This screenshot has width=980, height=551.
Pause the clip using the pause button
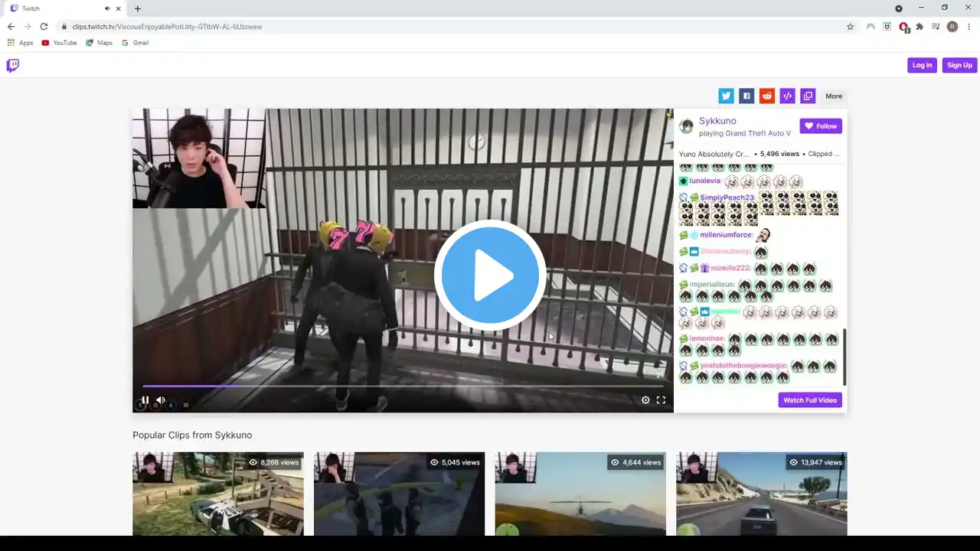point(145,399)
